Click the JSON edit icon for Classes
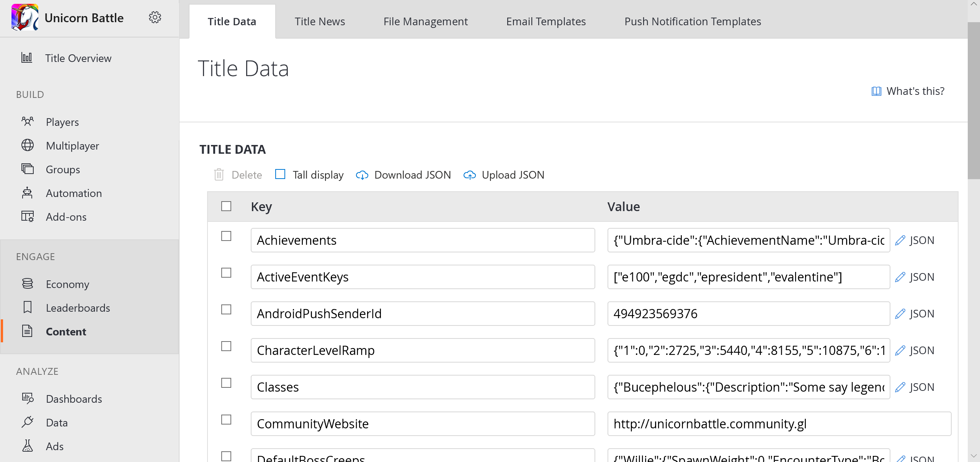 pos(901,387)
